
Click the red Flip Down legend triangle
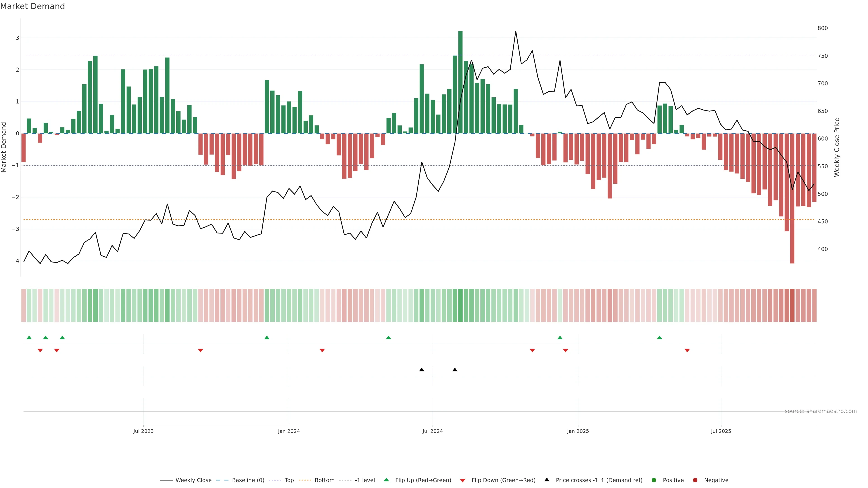click(463, 480)
